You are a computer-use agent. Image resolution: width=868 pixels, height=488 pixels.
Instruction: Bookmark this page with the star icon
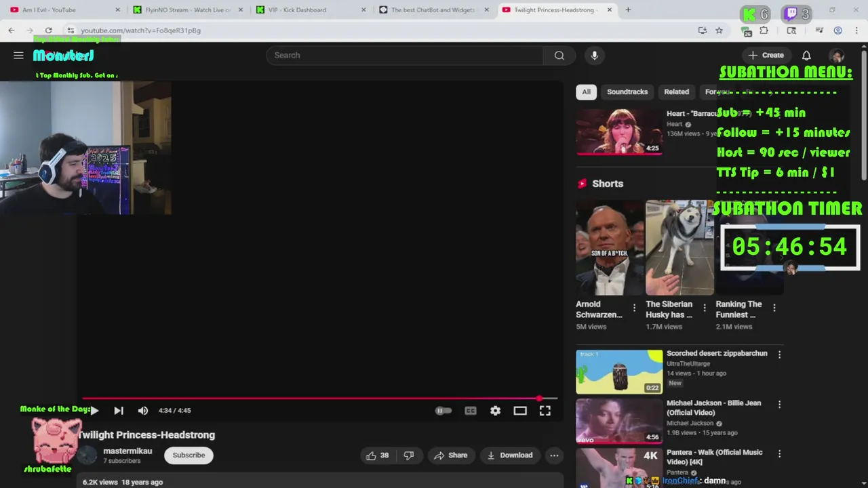tap(719, 30)
